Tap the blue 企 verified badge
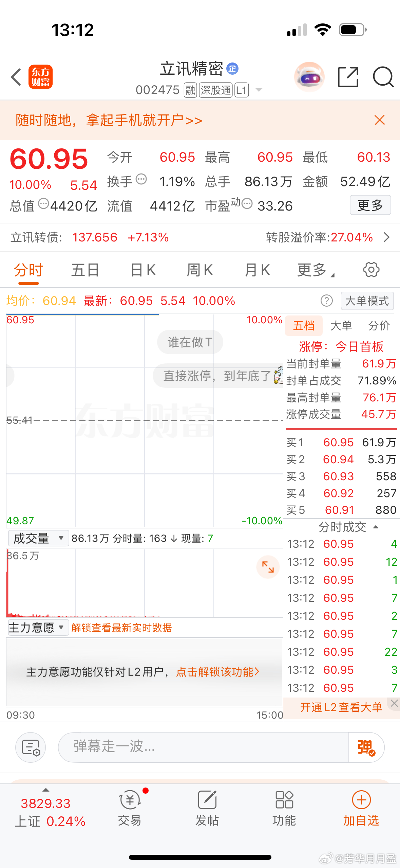Viewport: 400px width, 868px height. (232, 69)
